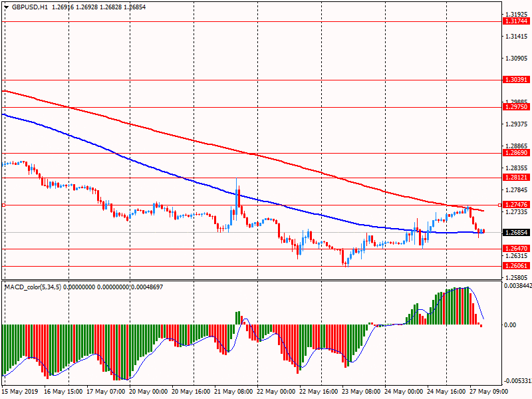Open the chart menu triangle beside GBPUSD,H1
Viewport: 532px width, 399px height.
pos(7,7)
